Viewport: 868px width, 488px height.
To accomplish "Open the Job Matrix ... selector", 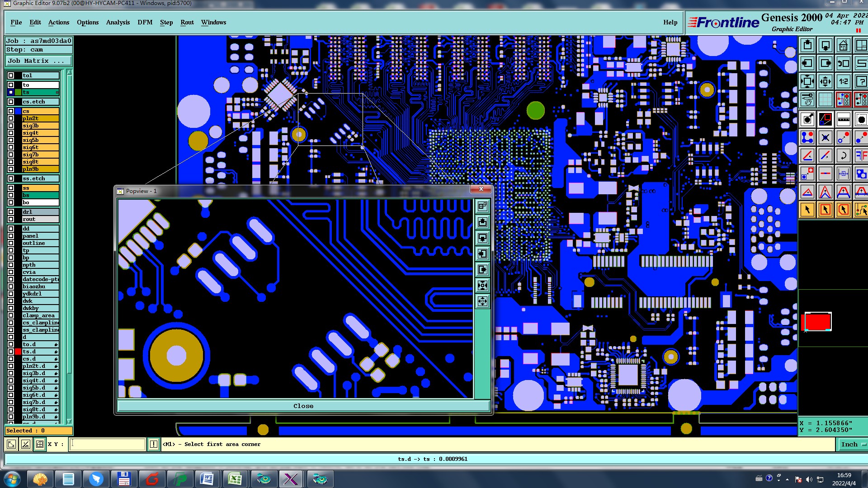I will coord(38,61).
